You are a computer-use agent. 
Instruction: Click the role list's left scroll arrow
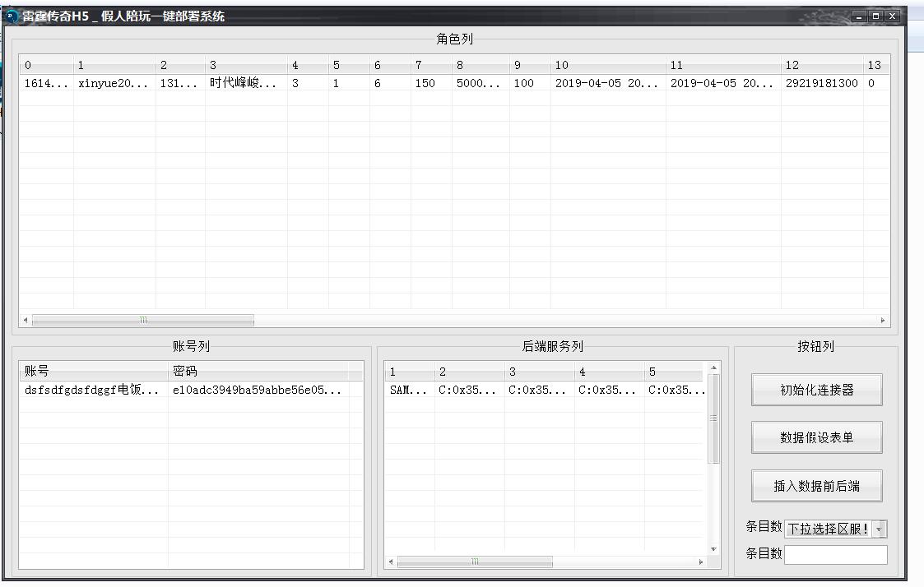(26, 321)
